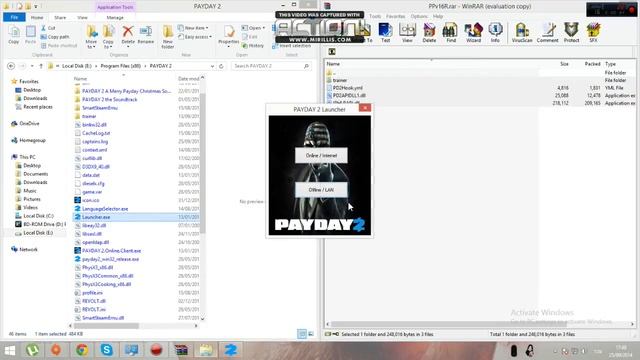
Task: Click Copy path in Explorer ribbon
Action: click(55, 37)
